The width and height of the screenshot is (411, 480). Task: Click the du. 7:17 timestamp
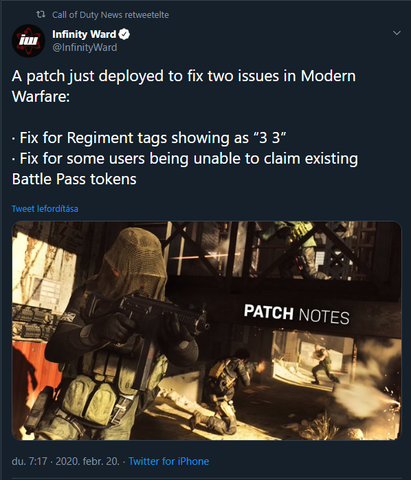pyautogui.click(x=29, y=461)
